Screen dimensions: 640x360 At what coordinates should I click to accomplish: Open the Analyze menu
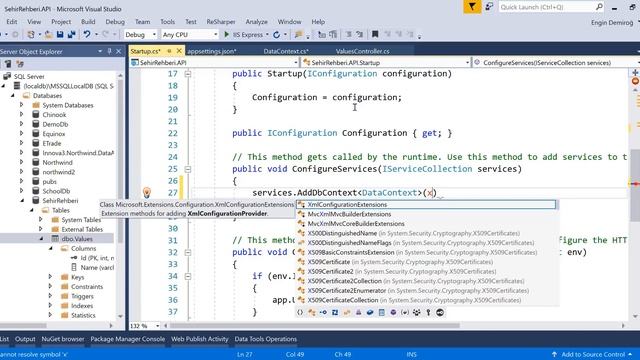click(x=256, y=22)
